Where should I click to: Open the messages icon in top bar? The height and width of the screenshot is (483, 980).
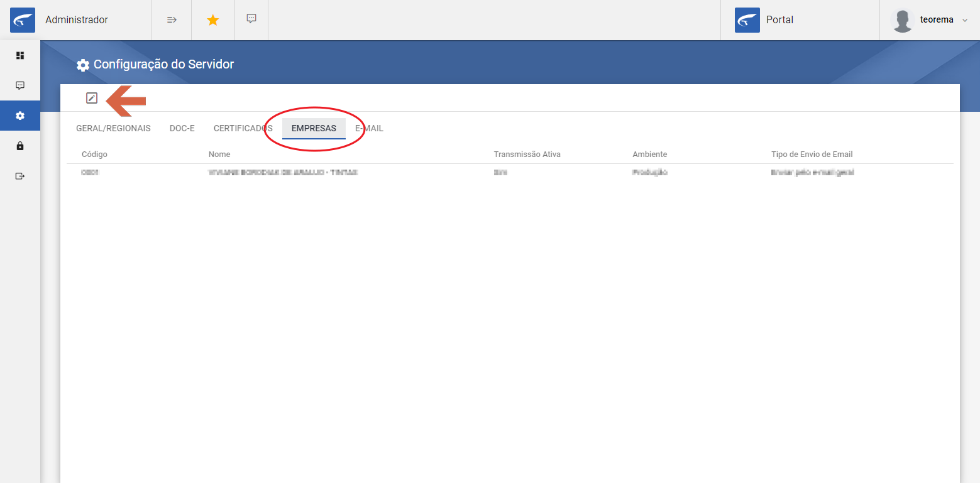coord(251,19)
